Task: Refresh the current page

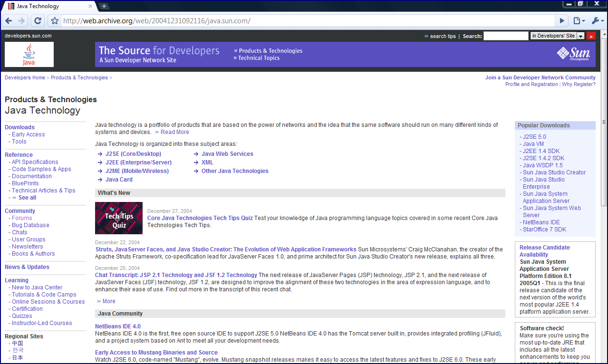Action: pyautogui.click(x=38, y=20)
